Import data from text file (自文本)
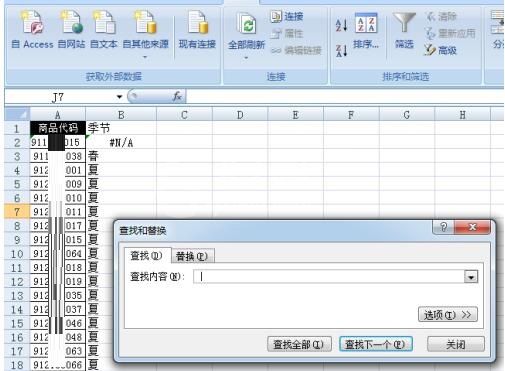This screenshot has width=505, height=371. 104,29
